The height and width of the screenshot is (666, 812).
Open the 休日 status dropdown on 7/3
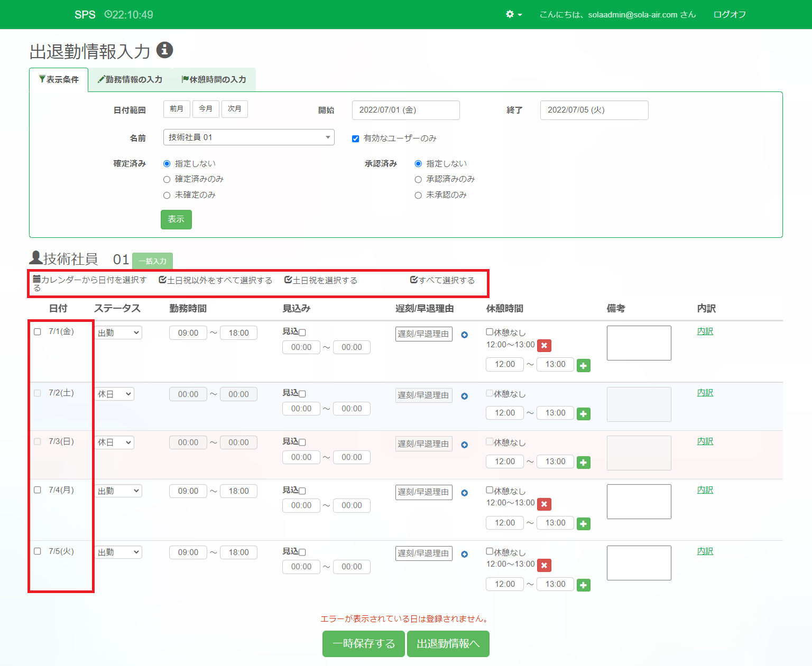(115, 443)
